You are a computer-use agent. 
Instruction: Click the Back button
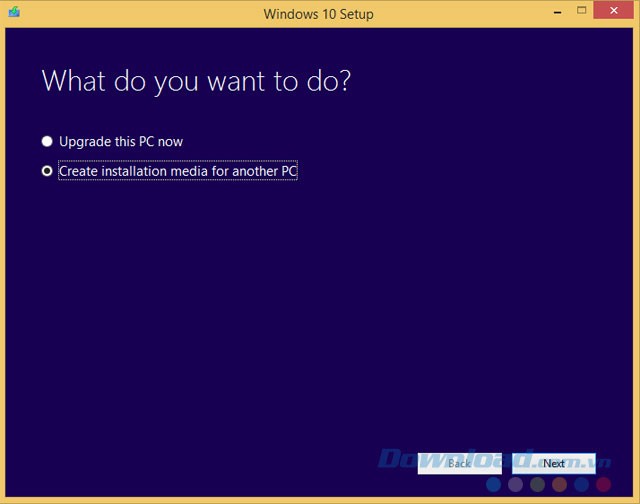[460, 463]
